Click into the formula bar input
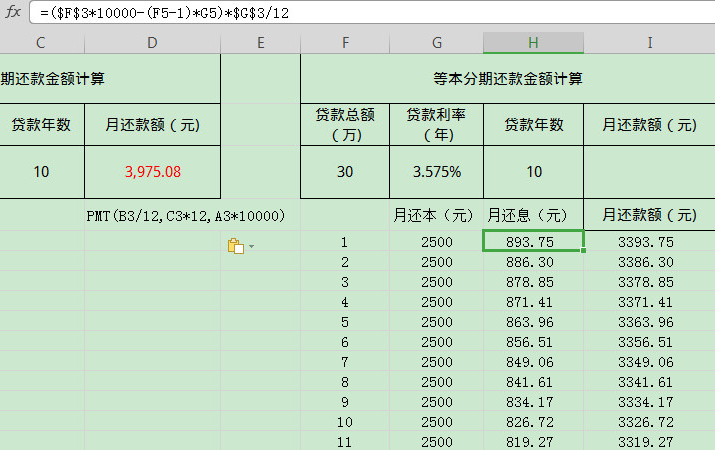The image size is (715, 450). 372,12
